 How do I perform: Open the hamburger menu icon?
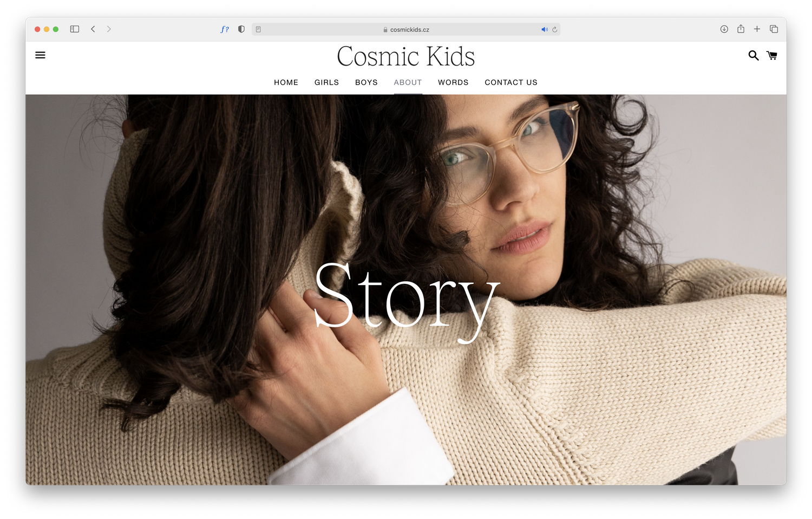tap(40, 55)
